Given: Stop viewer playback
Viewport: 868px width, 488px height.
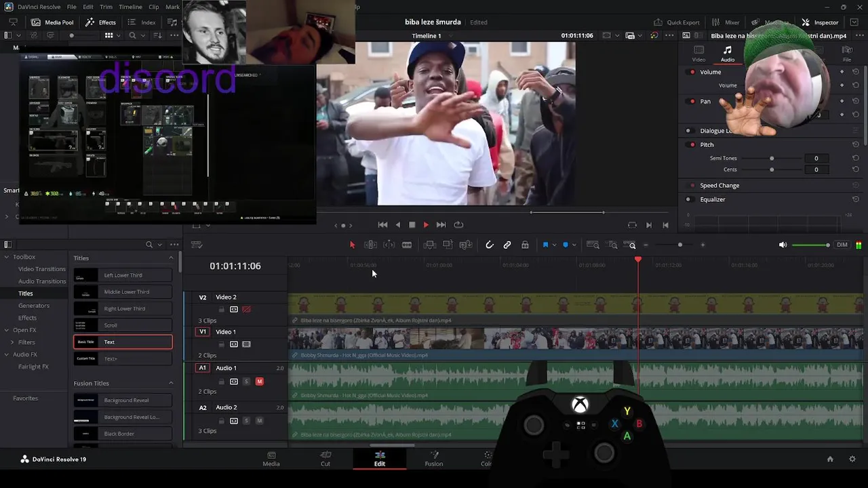Looking at the screenshot, I should coord(412,225).
